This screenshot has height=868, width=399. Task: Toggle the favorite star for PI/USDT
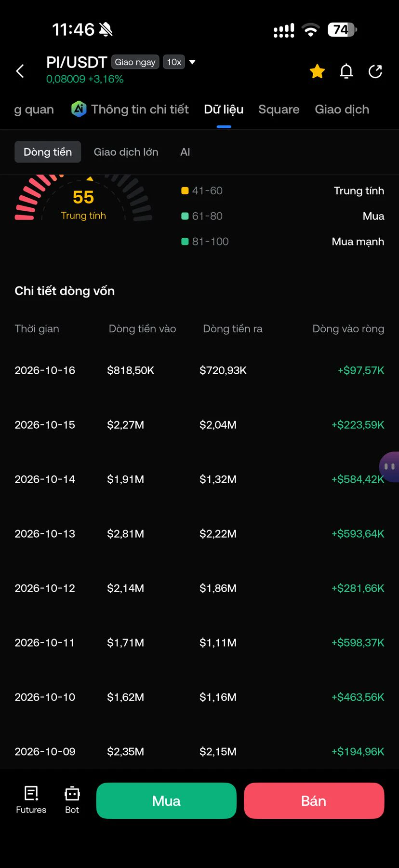(317, 71)
